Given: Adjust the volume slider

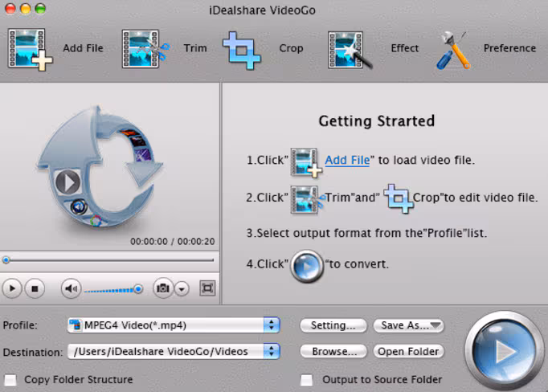Looking at the screenshot, I should tap(113, 290).
